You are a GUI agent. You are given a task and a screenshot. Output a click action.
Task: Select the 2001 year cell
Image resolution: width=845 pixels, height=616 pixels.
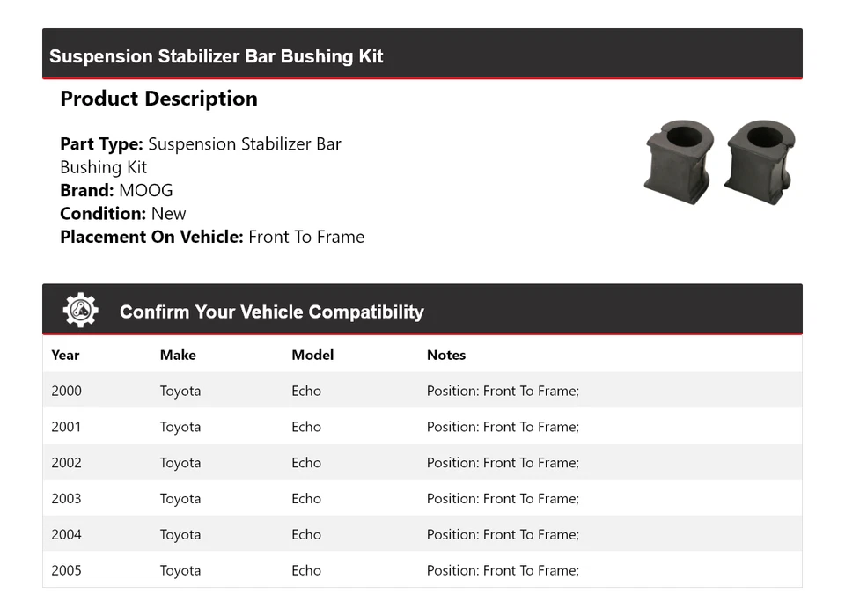tap(66, 427)
